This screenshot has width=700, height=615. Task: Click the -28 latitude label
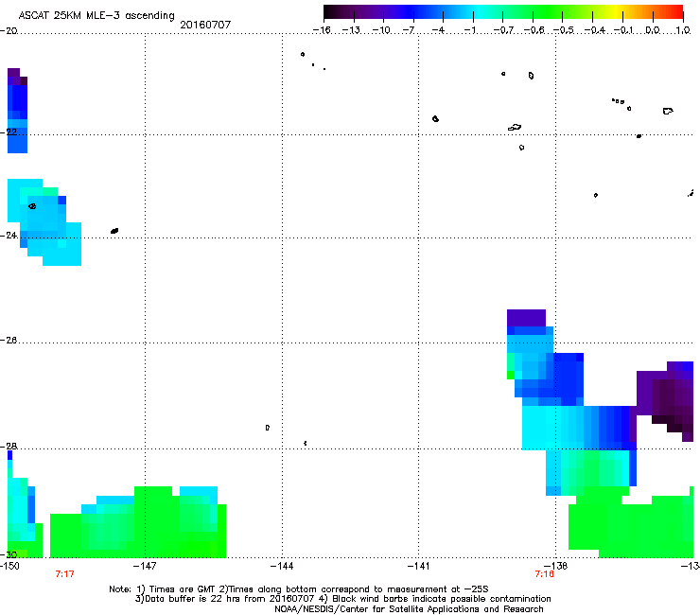9,446
